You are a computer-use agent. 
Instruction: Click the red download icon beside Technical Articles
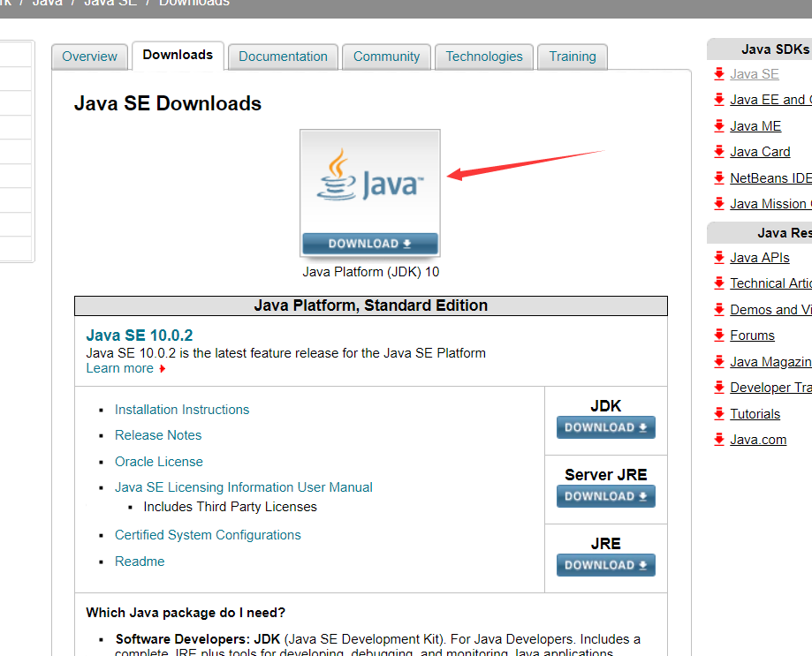coord(719,283)
